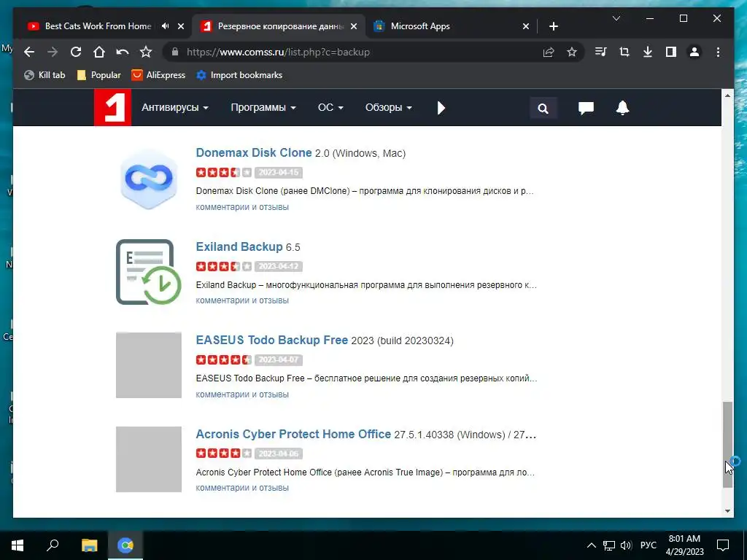Click the crop screenshot toolbar icon
The width and height of the screenshot is (747, 560).
coord(624,52)
